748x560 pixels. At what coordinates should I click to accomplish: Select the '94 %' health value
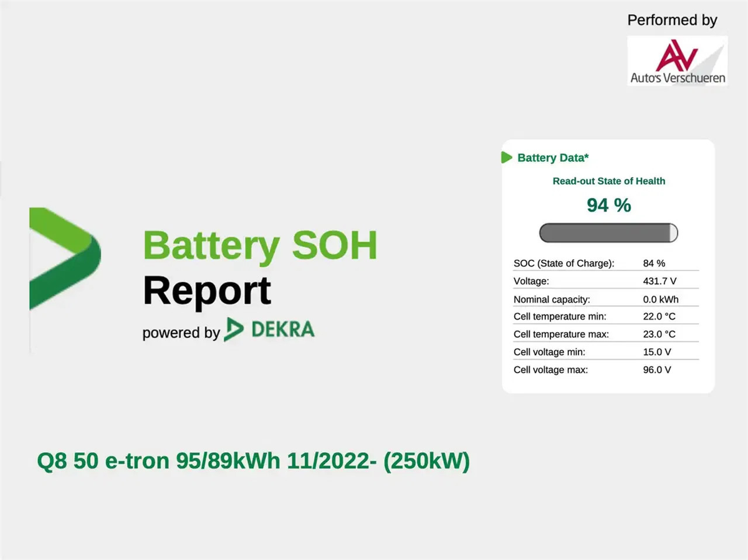click(609, 205)
